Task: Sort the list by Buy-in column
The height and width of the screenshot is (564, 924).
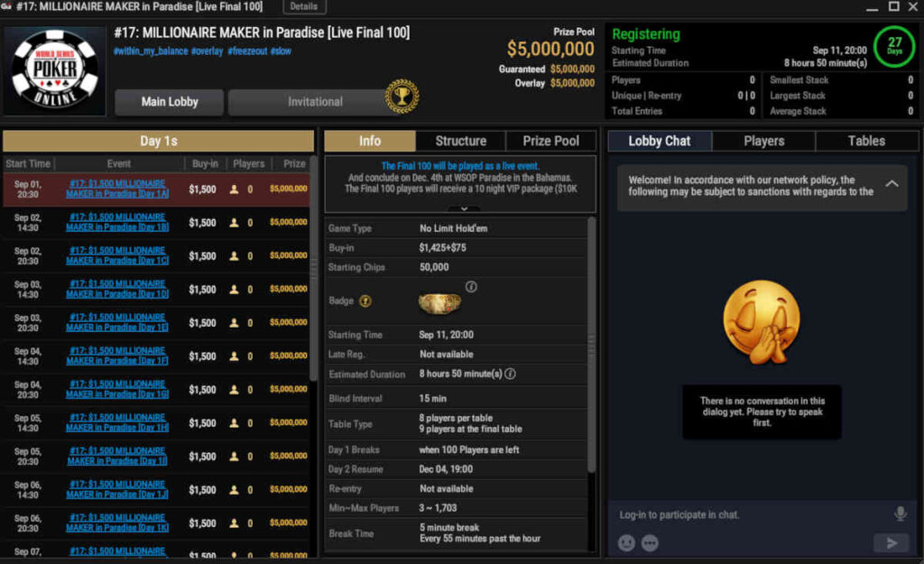Action: [x=205, y=164]
